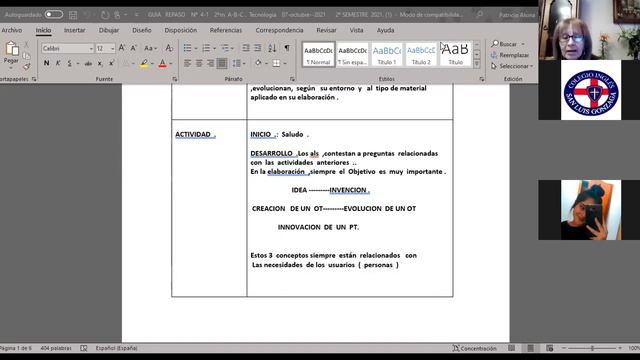Switch to the Insertar tab
The height and width of the screenshot is (360, 640).
click(75, 30)
